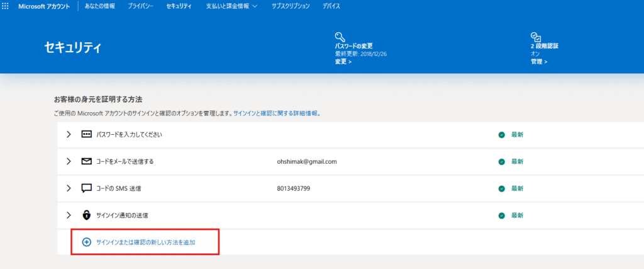This screenshot has height=269, width=644.
Task: Click 最終更新: 2018/12/26 text
Action: point(362,54)
